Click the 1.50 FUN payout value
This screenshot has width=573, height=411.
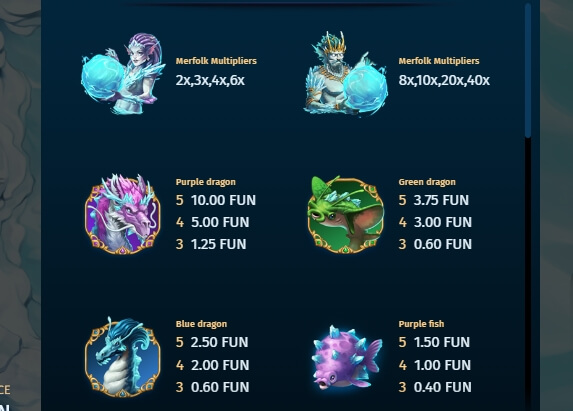point(442,342)
